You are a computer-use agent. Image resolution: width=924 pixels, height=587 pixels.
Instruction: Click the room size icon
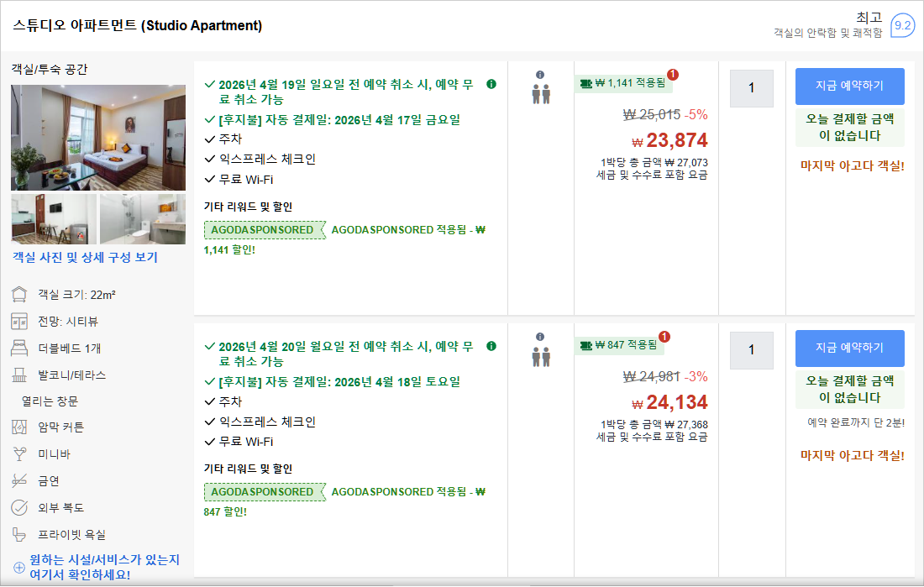(x=19, y=295)
